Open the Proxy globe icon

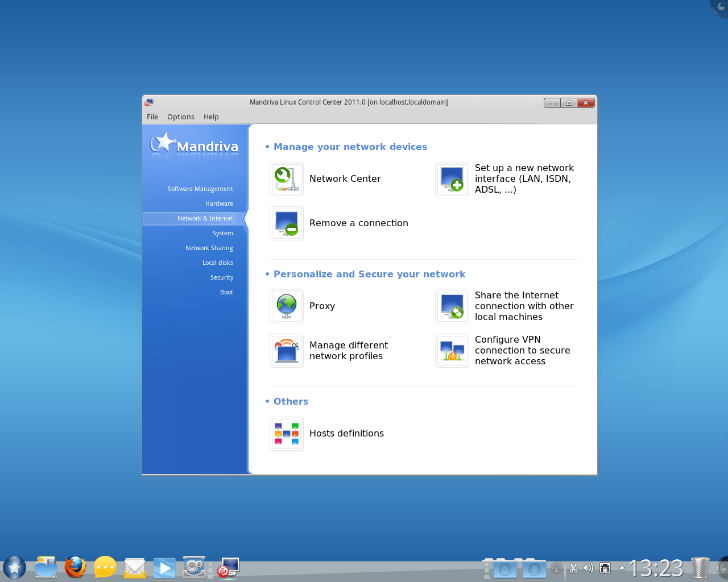click(287, 306)
